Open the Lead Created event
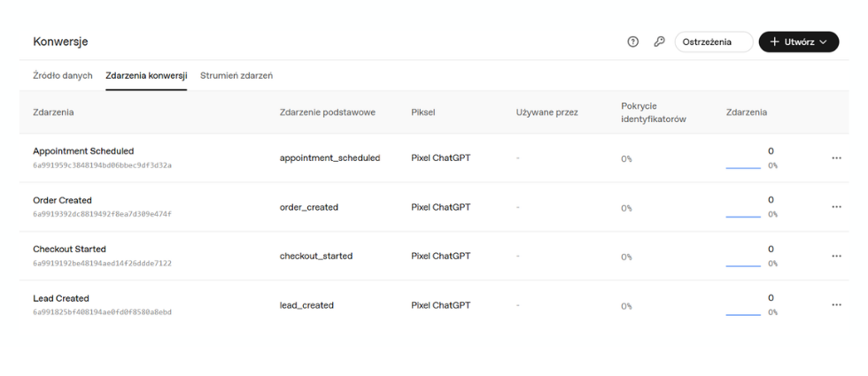Viewport: 868px width, 376px height. pyautogui.click(x=61, y=298)
